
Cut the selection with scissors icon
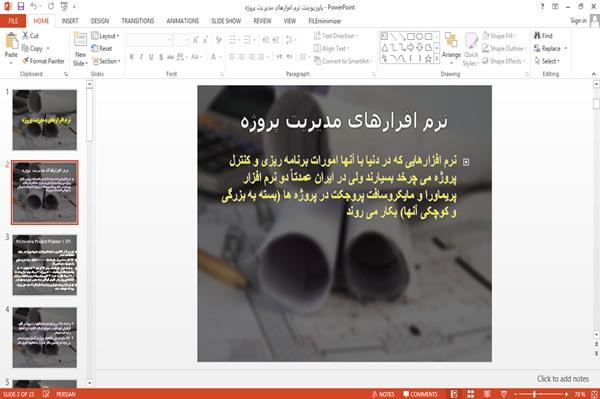coord(31,36)
